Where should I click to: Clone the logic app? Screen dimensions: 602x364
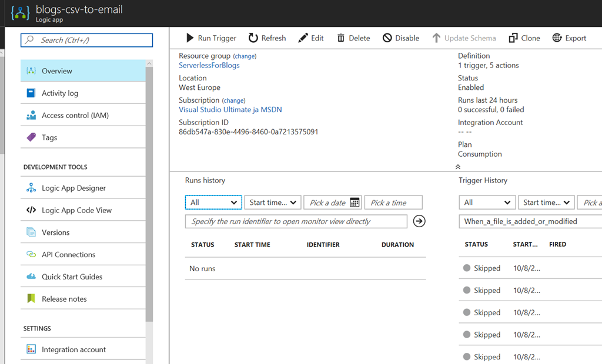point(524,38)
